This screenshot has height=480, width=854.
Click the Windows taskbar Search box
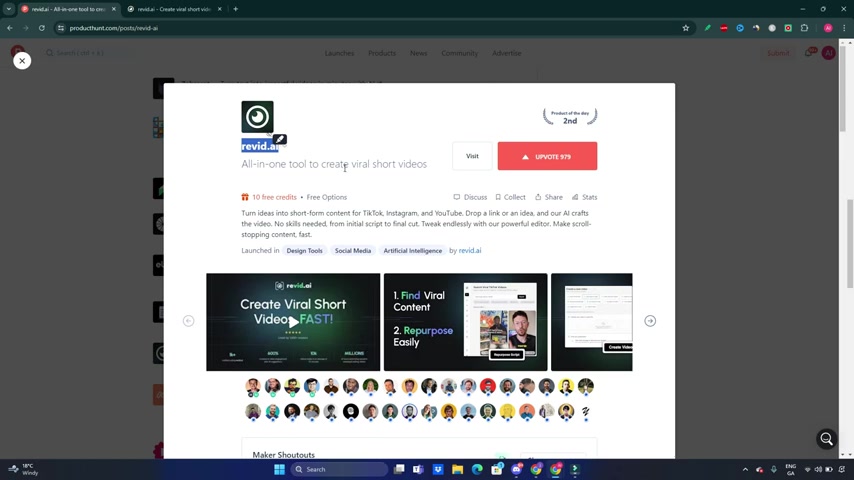click(x=339, y=469)
